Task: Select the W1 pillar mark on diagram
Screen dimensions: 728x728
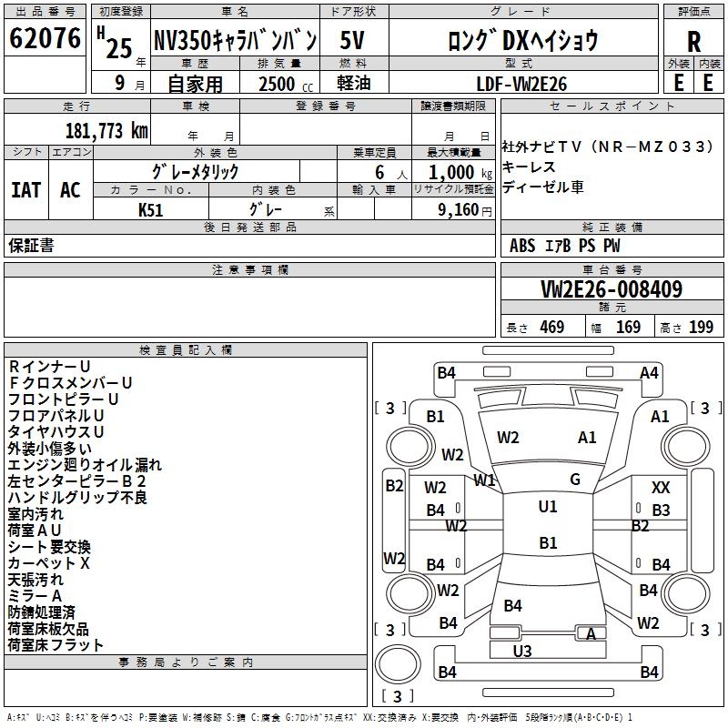Action: [x=485, y=480]
